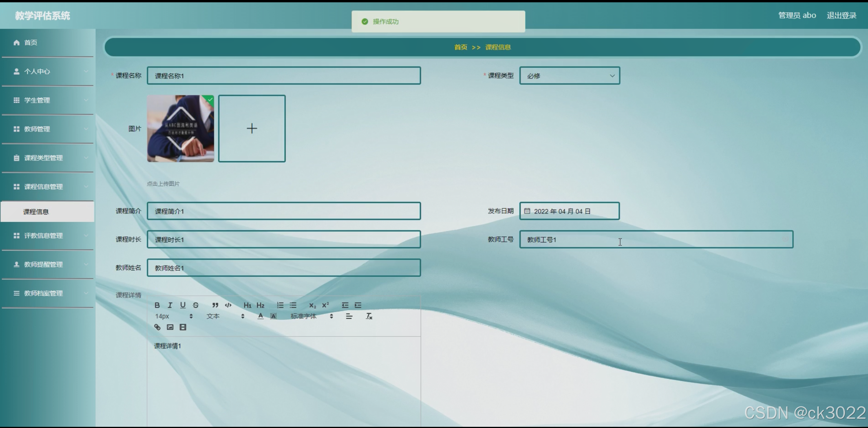Insert a code block in editor

tap(228, 305)
